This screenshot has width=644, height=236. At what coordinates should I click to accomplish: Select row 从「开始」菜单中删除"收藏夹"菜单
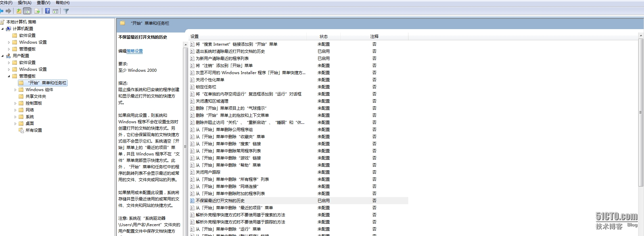(x=298, y=137)
